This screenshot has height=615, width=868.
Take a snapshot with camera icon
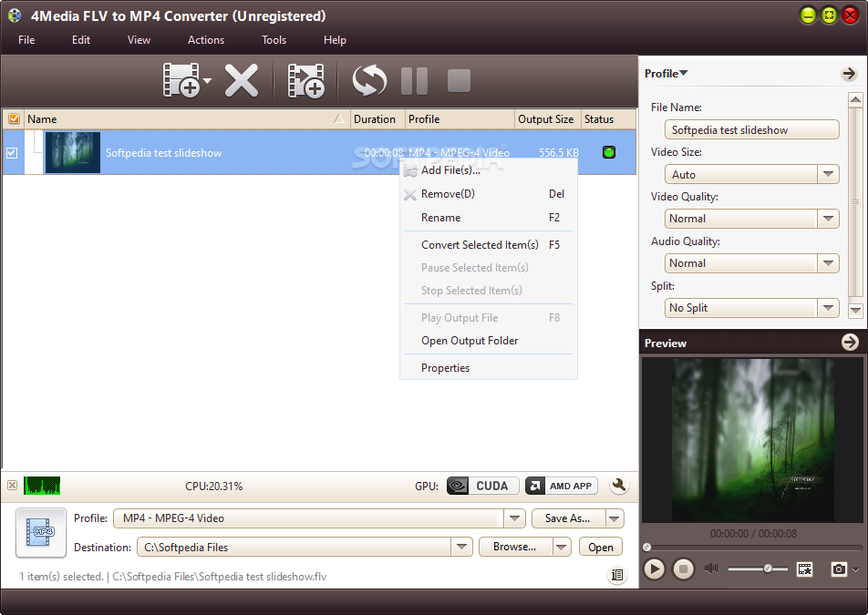[839, 569]
